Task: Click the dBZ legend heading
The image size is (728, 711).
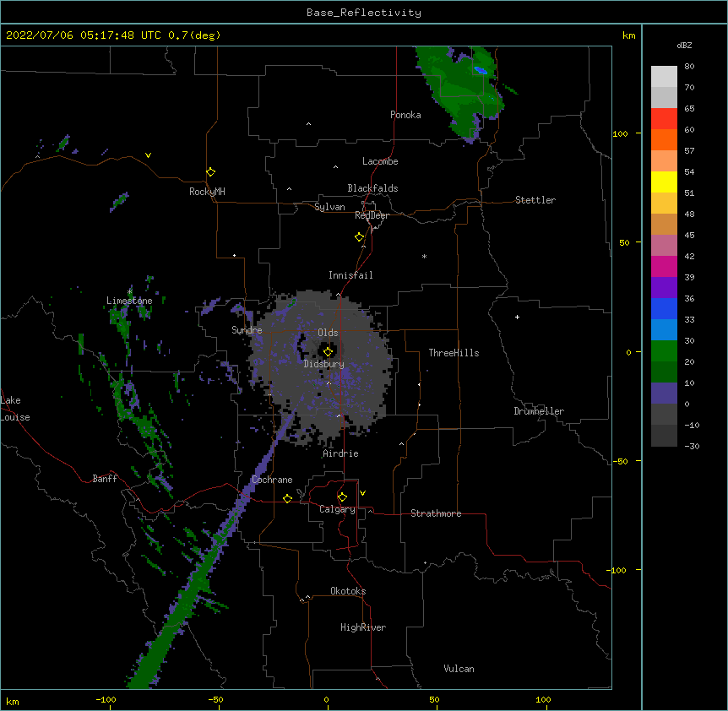Action: click(x=684, y=45)
